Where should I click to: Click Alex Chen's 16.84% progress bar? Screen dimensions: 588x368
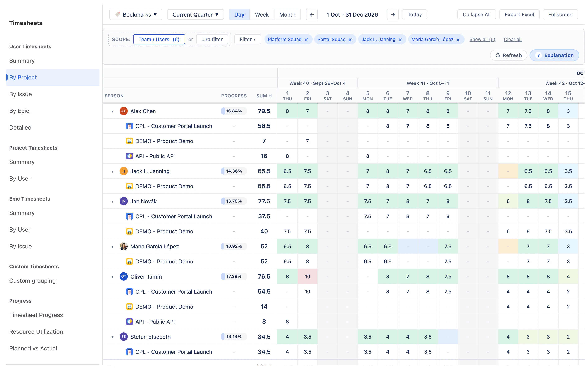(234, 111)
